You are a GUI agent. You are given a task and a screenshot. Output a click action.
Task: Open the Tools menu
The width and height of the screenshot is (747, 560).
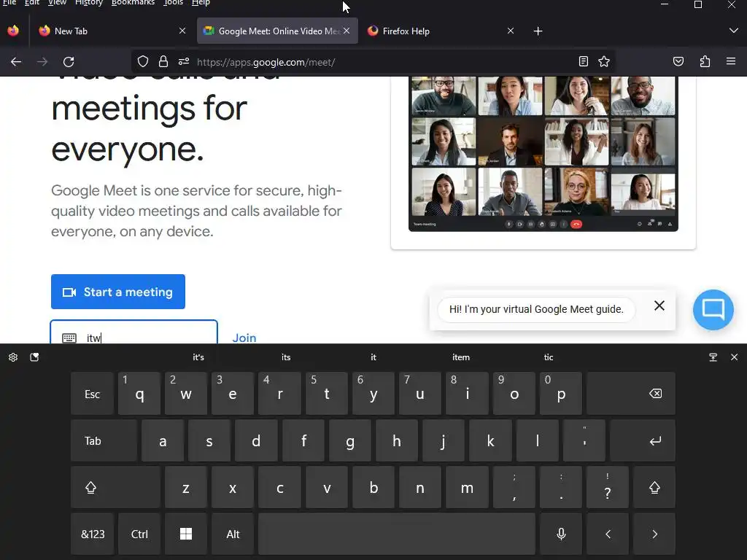coord(174,3)
